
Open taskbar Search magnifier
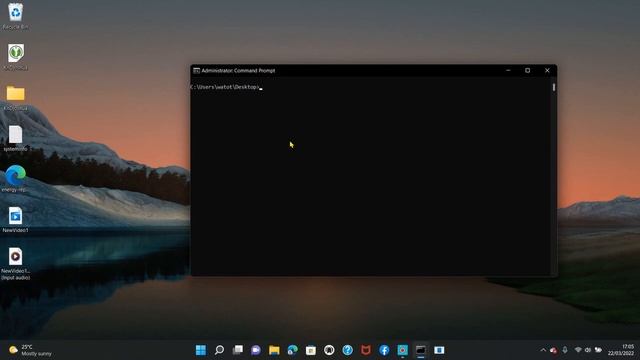219,350
